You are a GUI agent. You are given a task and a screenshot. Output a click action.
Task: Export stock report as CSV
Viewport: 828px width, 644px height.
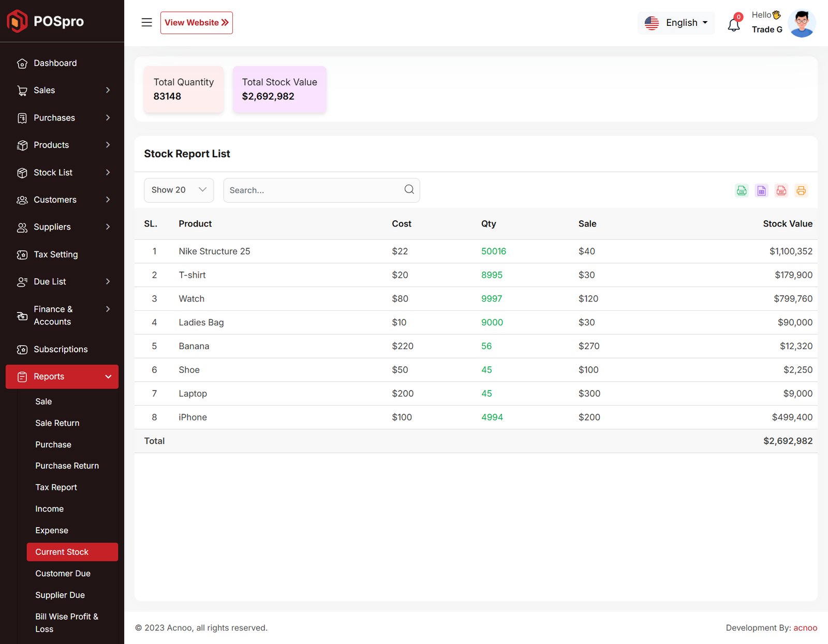742,190
